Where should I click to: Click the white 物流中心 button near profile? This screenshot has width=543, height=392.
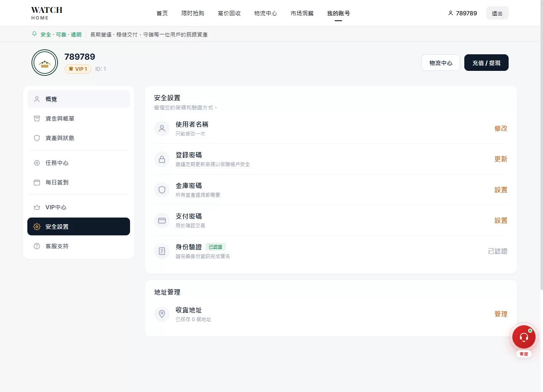tap(441, 63)
